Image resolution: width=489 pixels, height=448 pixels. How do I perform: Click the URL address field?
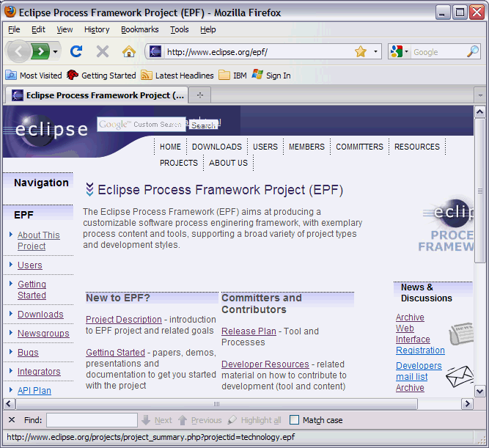click(257, 52)
